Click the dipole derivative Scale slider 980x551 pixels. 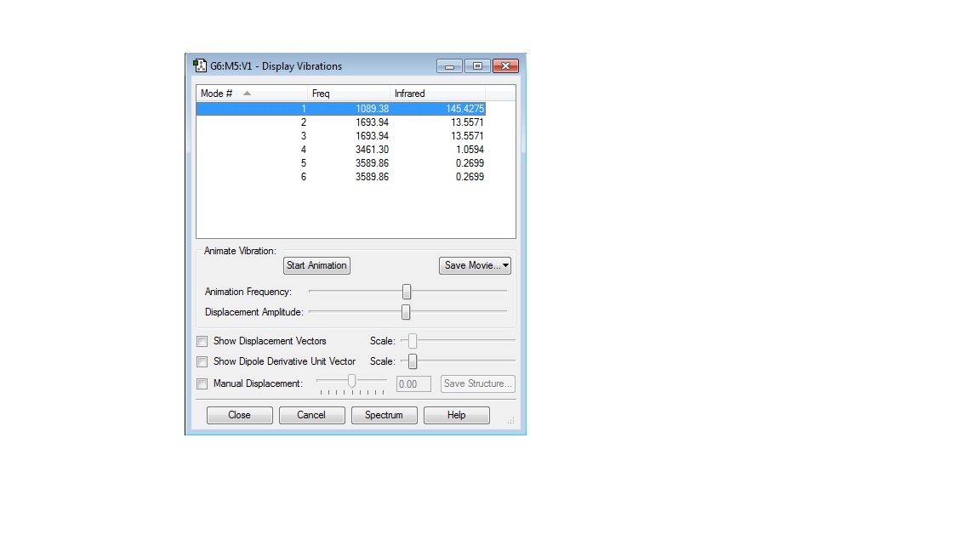(413, 361)
